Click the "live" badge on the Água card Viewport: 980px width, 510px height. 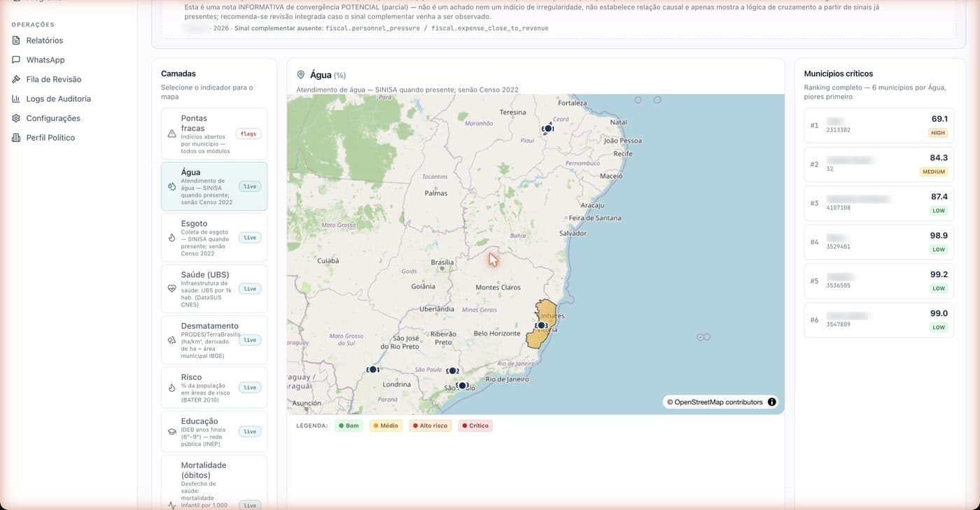(x=250, y=187)
